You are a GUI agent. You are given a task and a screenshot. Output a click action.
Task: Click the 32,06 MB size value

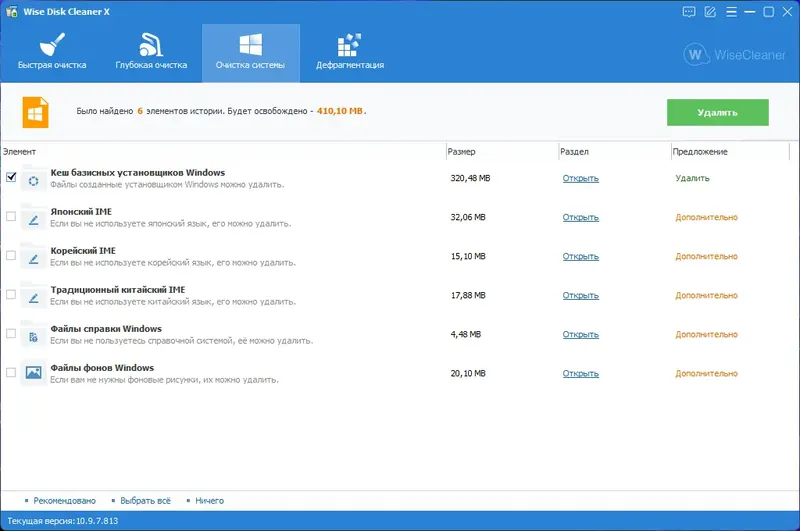pos(468,217)
